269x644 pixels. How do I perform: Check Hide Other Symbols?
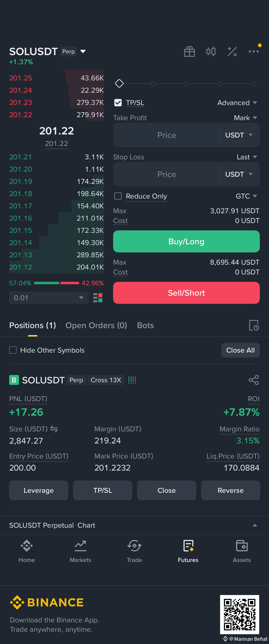point(13,350)
